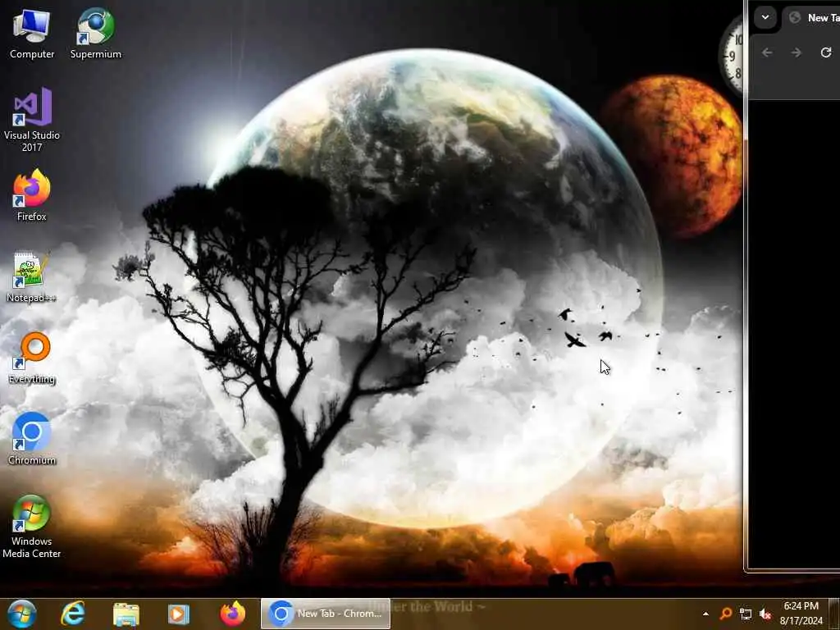Open the taskbar clock showing 6:24 PM
The image size is (840, 630).
[801, 614]
